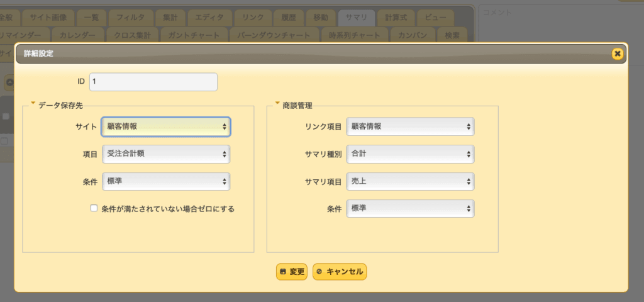Switch to the フィルタ tab

[130, 17]
